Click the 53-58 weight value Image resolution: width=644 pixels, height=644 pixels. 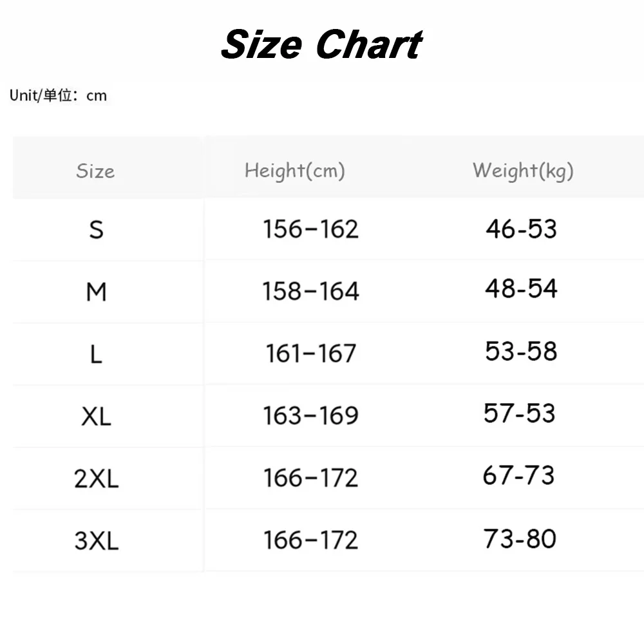pyautogui.click(x=521, y=351)
